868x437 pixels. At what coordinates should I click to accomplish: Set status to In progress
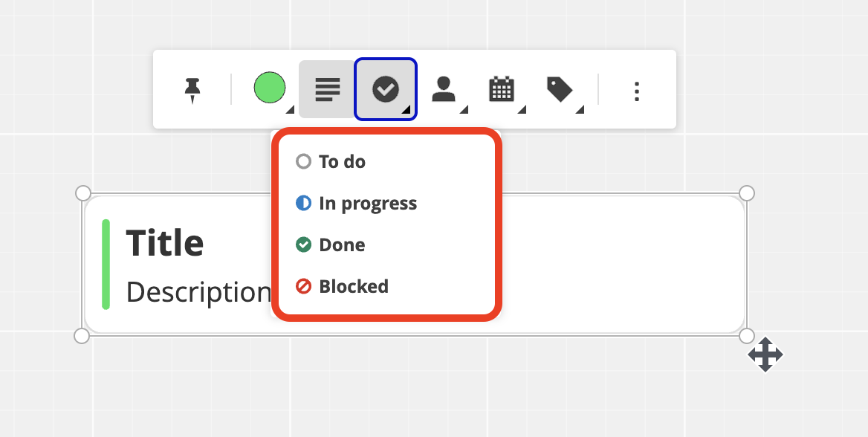tap(367, 204)
